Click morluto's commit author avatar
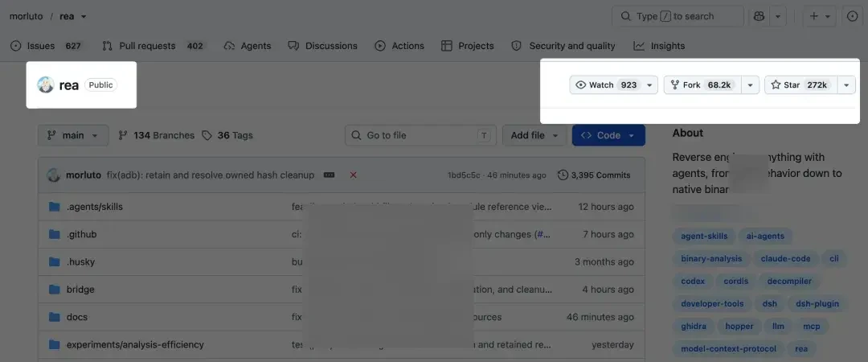Viewport: 868px width, 362px height. click(54, 175)
